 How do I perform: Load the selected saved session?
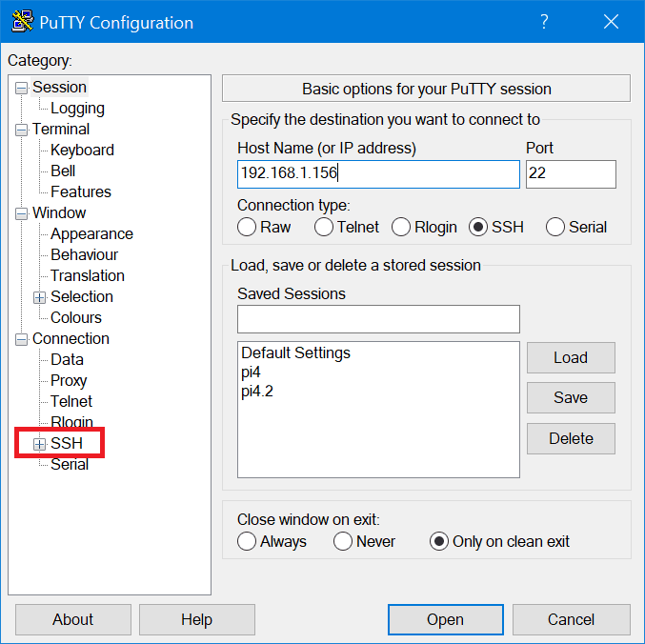[x=571, y=357]
